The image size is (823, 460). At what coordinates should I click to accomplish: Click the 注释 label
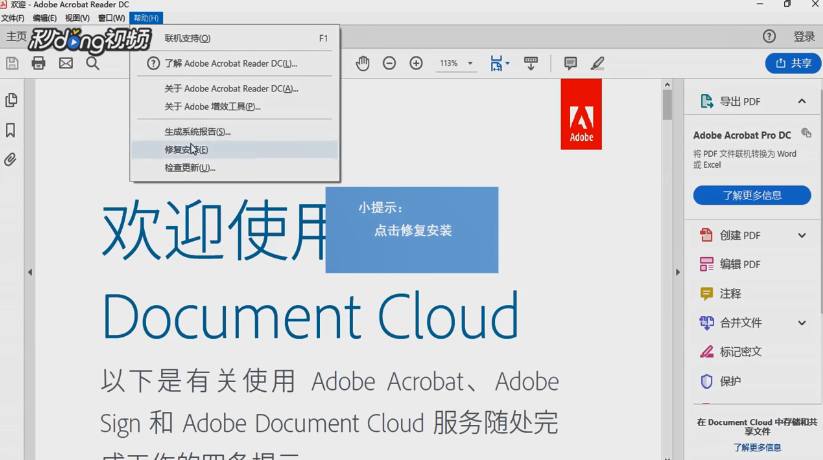tap(730, 294)
